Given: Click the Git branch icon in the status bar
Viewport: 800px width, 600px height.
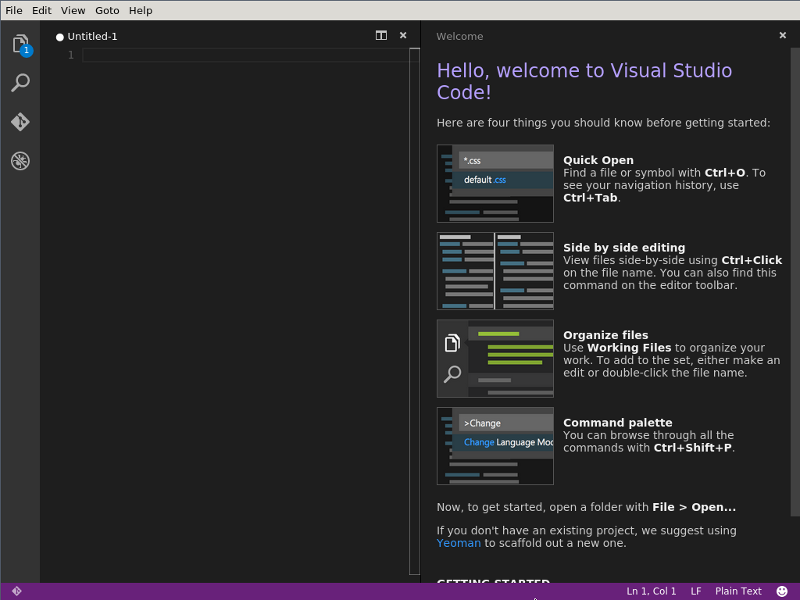Looking at the screenshot, I should pos(15,591).
